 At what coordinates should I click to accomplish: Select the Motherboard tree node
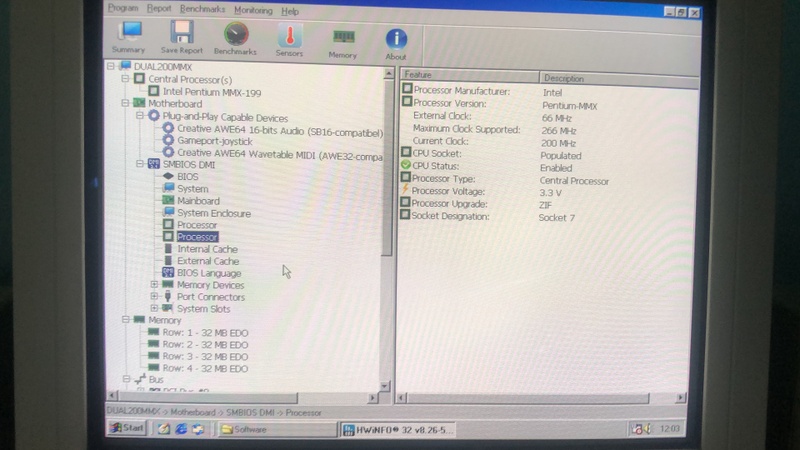point(175,104)
